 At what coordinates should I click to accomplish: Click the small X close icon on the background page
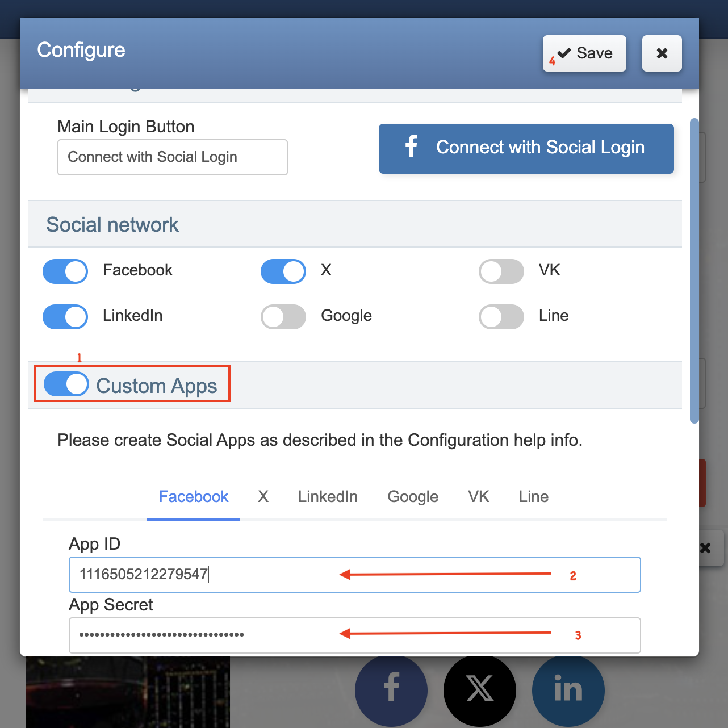[706, 548]
